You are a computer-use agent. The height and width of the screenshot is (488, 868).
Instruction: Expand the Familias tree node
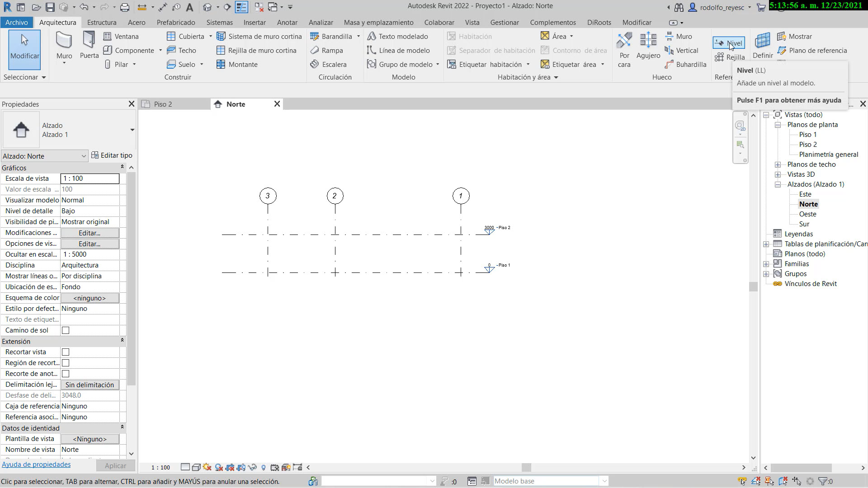[x=766, y=264]
